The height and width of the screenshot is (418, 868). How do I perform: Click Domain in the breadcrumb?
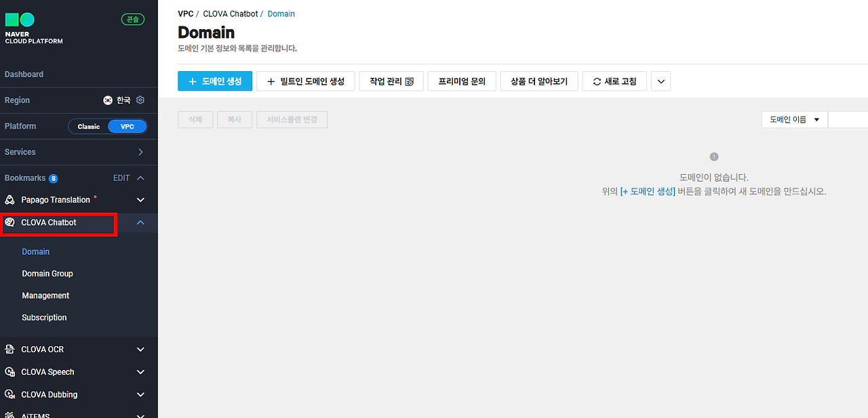281,14
